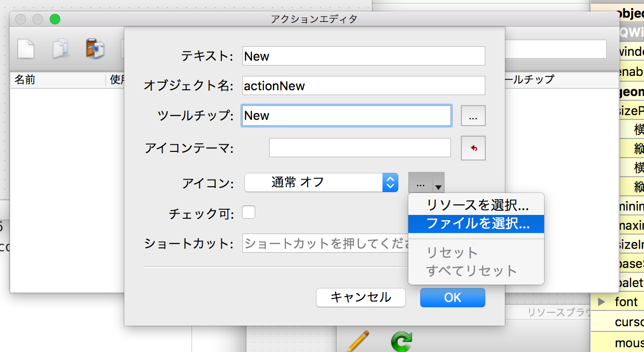Click the filter field in Action Editor toolbar

pos(555,49)
